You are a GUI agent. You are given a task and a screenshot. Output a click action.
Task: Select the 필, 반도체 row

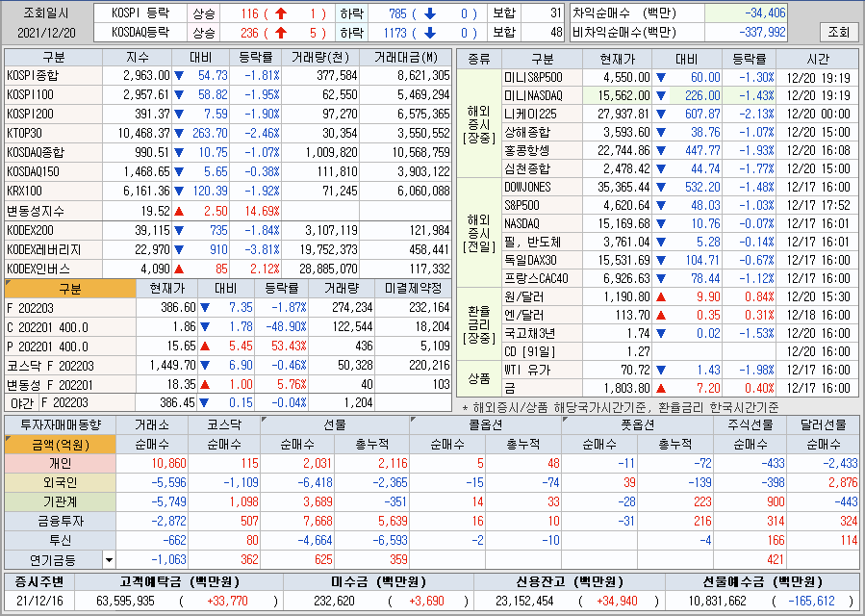coord(680,242)
